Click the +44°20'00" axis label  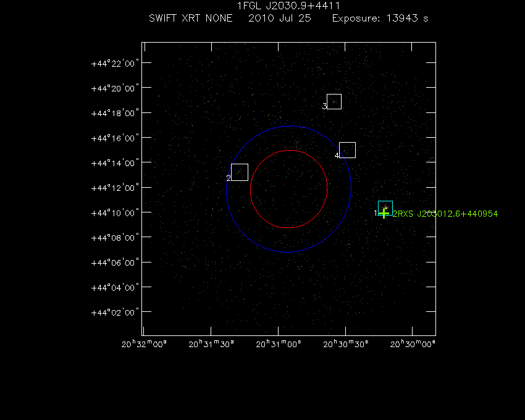coord(115,88)
